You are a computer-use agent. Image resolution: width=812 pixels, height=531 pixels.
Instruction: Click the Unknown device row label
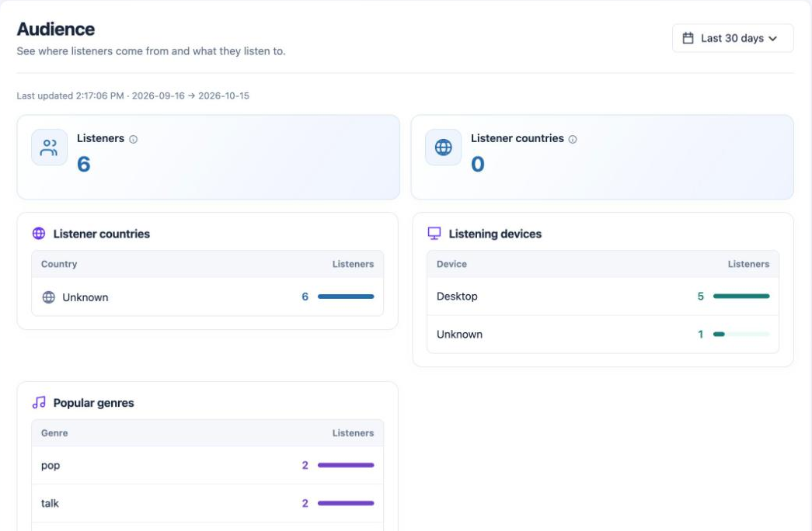(459, 335)
